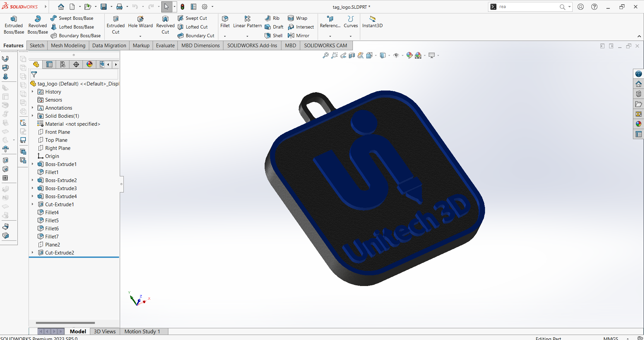Viewport: 644px width, 340px height.
Task: Open the Linear Pattern dropdown arrow
Action: (x=248, y=36)
